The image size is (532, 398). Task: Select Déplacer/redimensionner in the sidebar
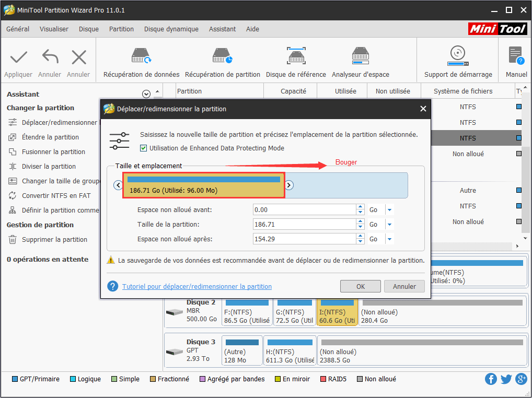(53, 122)
